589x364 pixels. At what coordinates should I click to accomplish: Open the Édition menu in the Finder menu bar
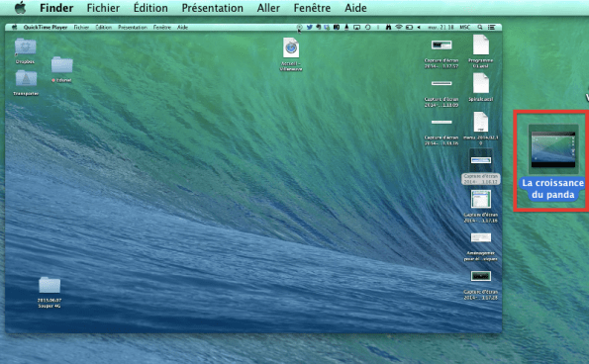point(150,8)
